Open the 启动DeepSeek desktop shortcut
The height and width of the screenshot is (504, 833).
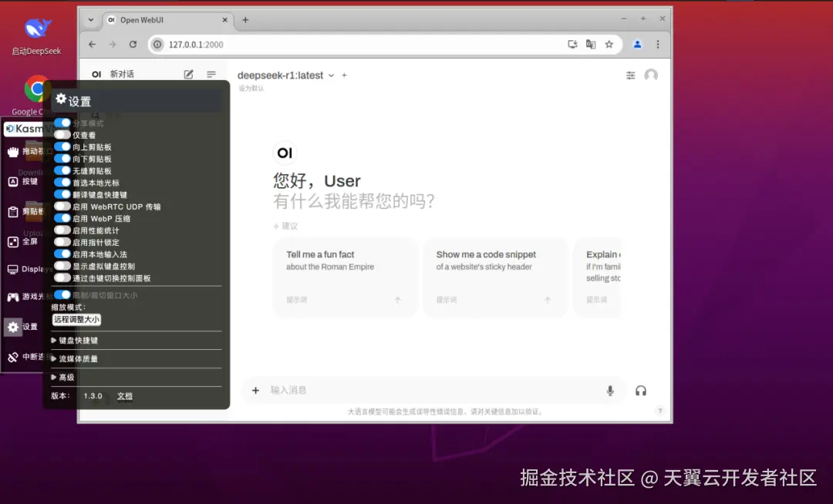click(37, 36)
